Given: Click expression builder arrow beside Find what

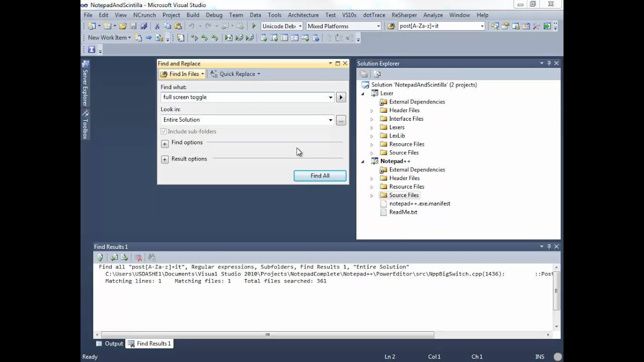Looking at the screenshot, I should coord(341,98).
